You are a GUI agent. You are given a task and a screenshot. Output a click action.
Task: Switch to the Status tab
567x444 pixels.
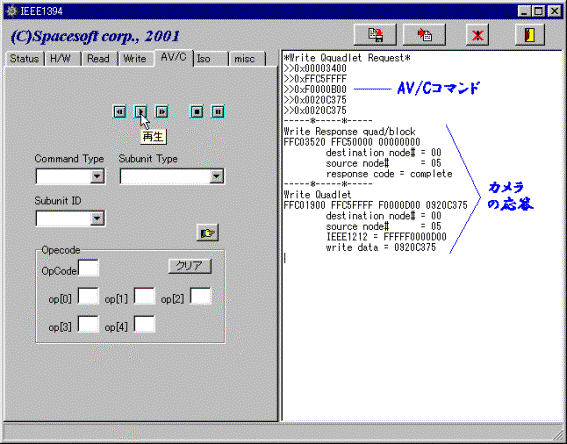(x=24, y=59)
